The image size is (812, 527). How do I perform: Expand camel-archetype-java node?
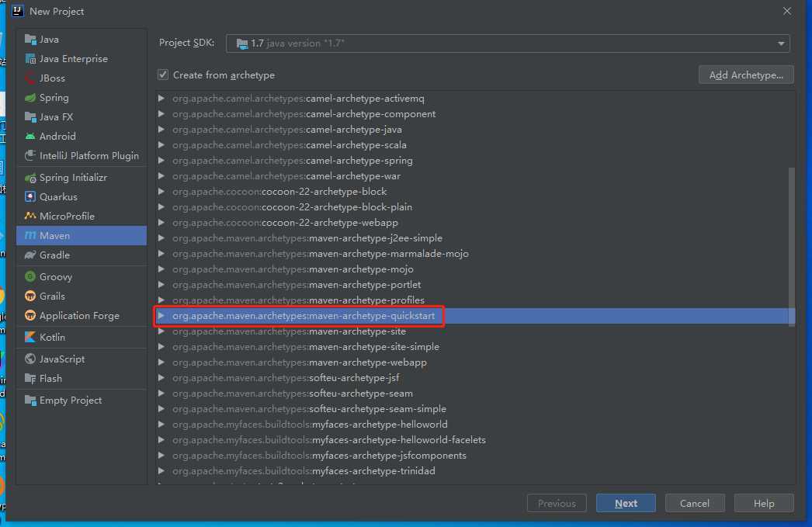(x=161, y=129)
